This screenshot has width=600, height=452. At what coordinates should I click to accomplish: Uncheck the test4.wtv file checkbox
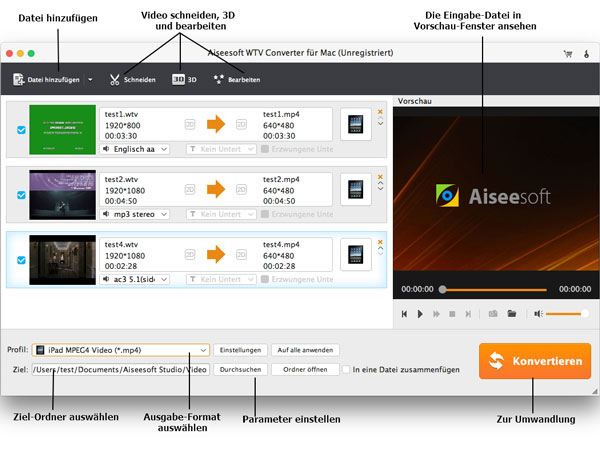[21, 260]
